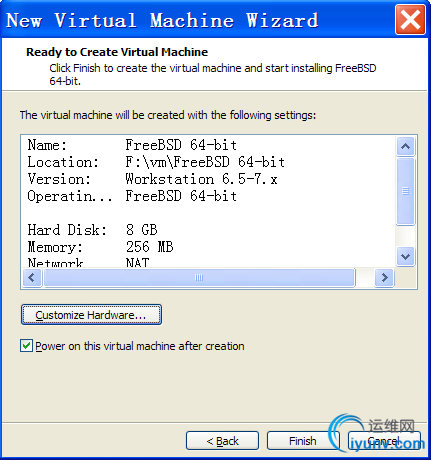Click the settings list scroll-up arrow
This screenshot has width=431, height=460.
click(x=405, y=146)
